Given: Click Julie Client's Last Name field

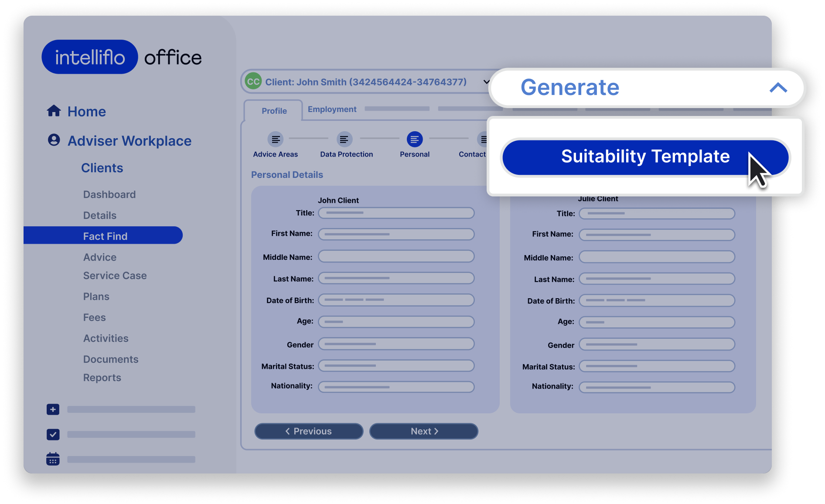Looking at the screenshot, I should (x=657, y=279).
